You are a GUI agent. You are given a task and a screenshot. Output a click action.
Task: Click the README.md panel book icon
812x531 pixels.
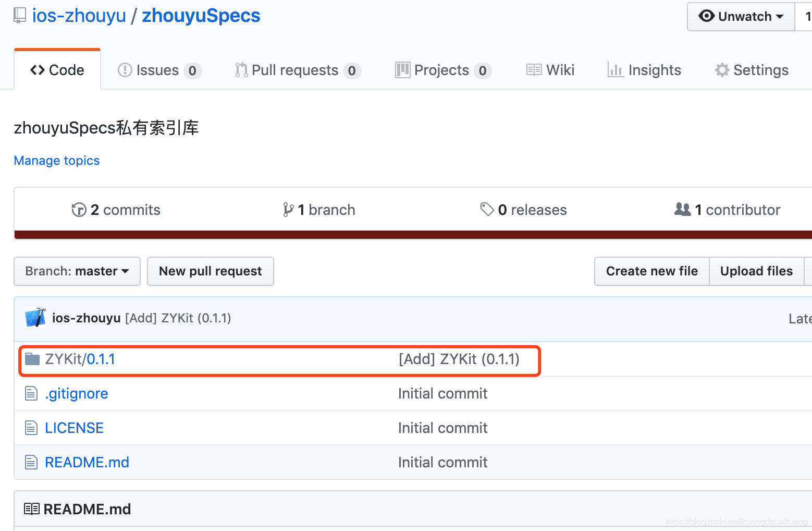(32, 509)
